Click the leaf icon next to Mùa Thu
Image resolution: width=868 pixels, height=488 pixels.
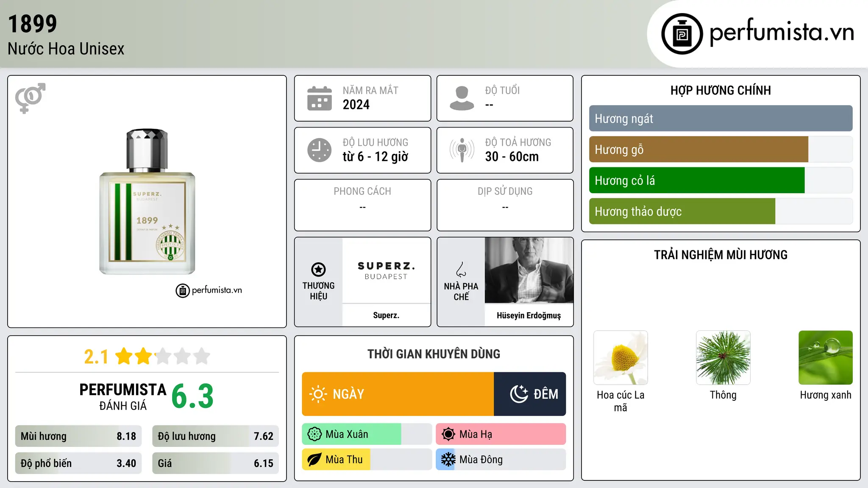[314, 460]
